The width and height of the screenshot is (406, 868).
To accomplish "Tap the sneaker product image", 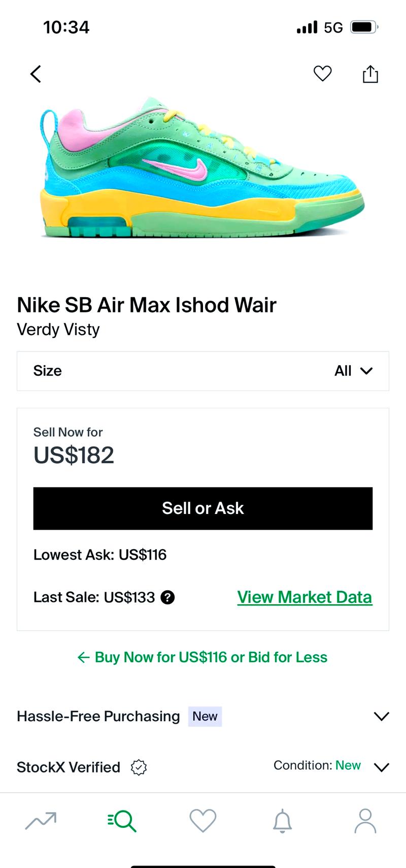I will pos(201,167).
